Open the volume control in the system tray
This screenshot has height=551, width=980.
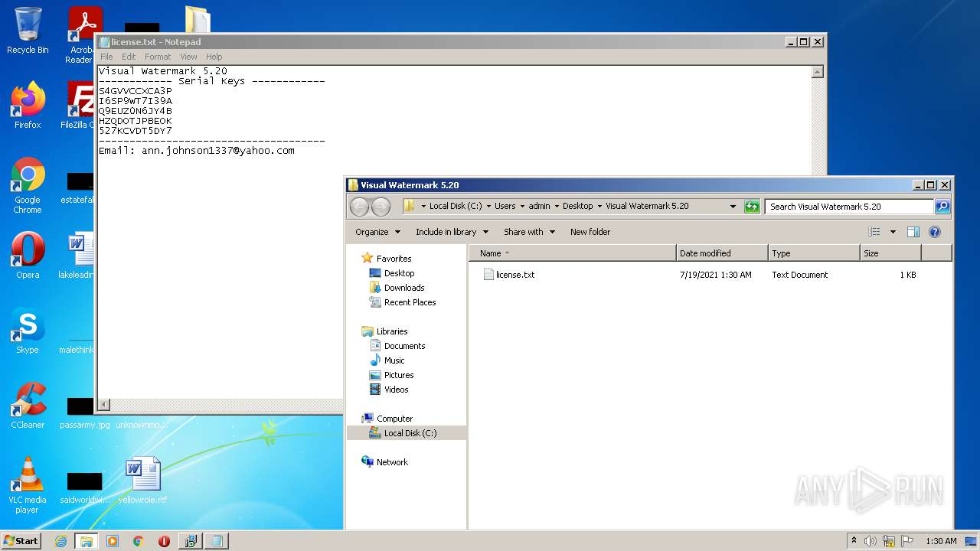click(871, 541)
